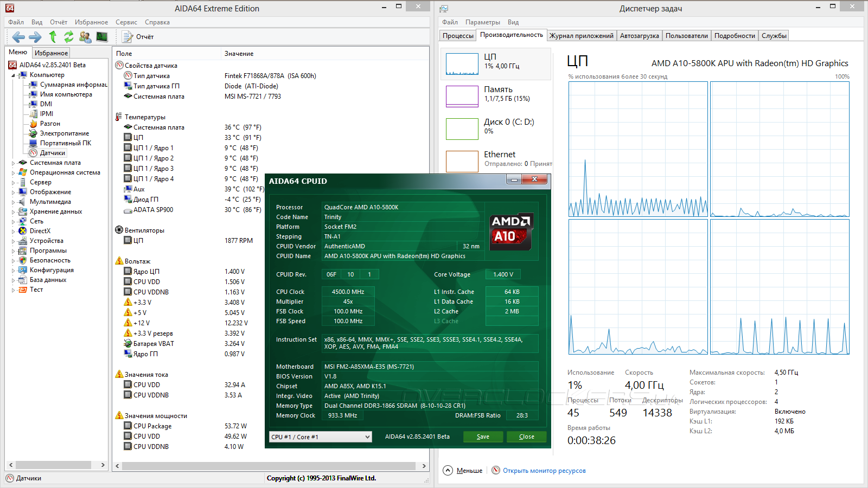This screenshot has width=868, height=488.
Task: Select the Память performance thumbnail
Action: click(496, 97)
